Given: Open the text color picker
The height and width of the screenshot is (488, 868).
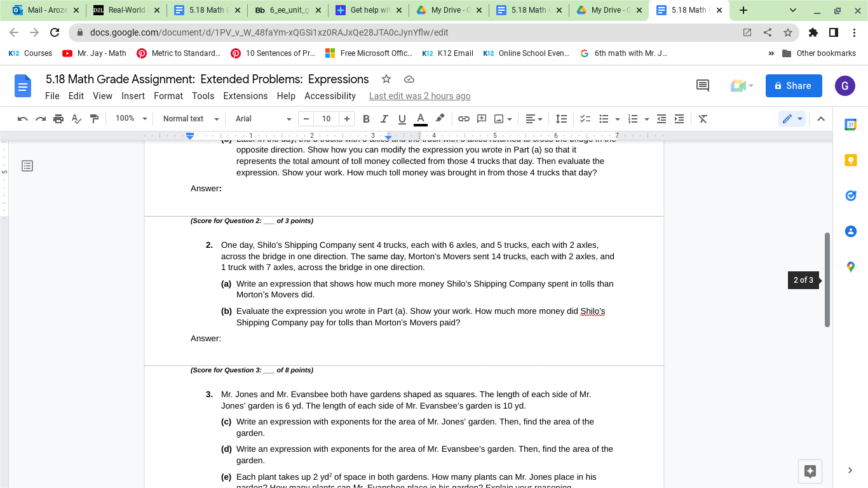Looking at the screenshot, I should tap(421, 119).
